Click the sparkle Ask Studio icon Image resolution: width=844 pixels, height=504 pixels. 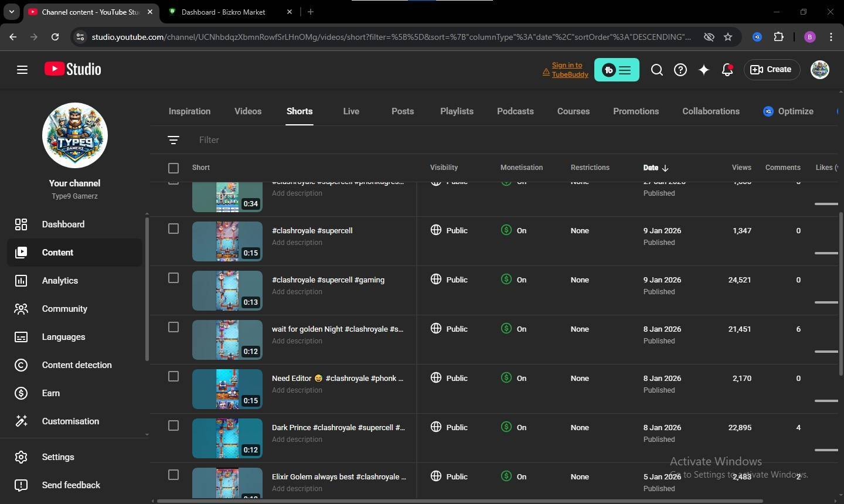703,70
